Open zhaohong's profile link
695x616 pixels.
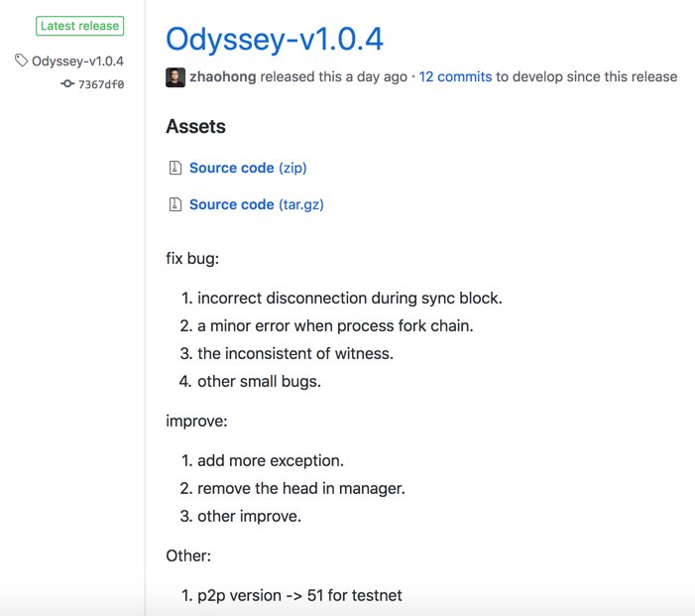pos(223,76)
